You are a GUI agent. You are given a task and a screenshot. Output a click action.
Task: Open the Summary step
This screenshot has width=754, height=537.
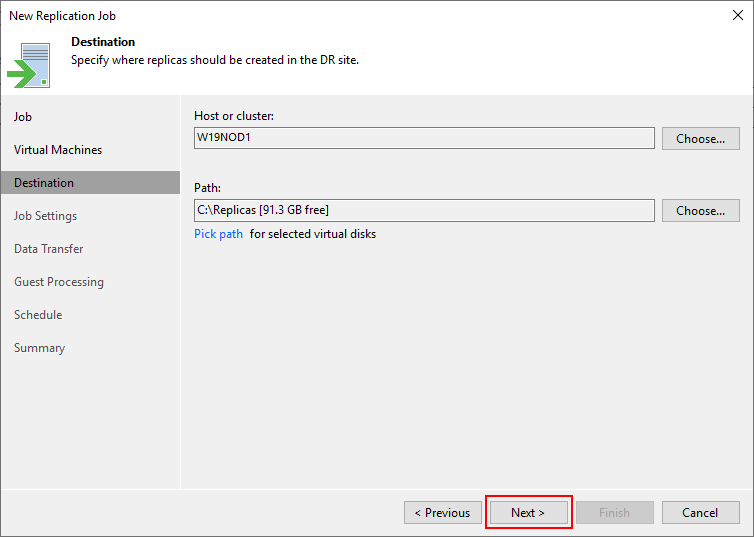pos(39,348)
